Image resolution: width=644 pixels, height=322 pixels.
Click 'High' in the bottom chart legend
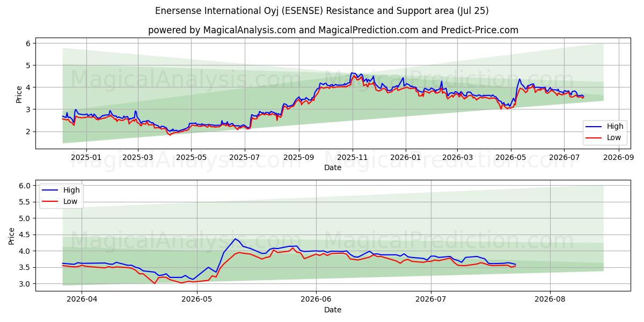point(71,190)
